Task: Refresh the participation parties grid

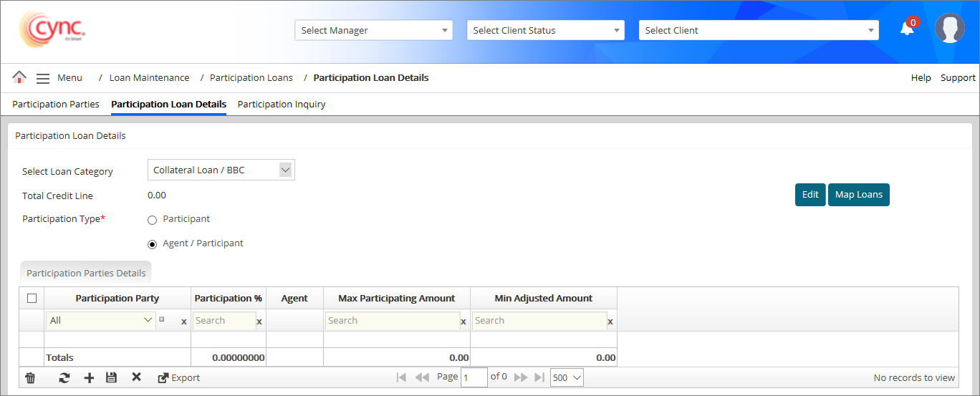Action: pyautogui.click(x=64, y=378)
